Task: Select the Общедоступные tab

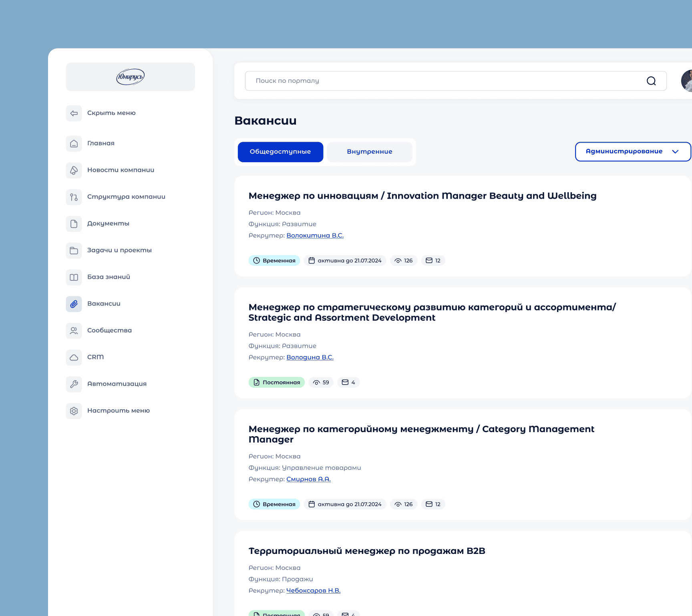Action: pyautogui.click(x=280, y=152)
